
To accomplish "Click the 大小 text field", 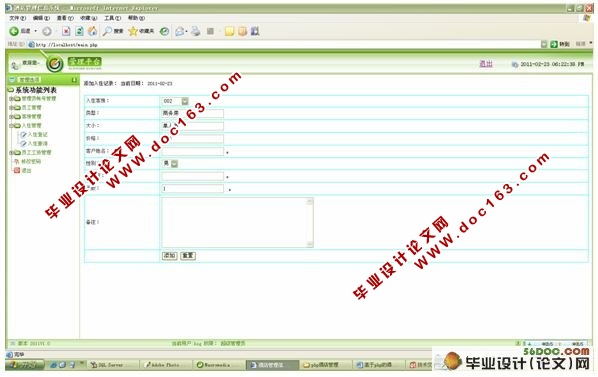I will tap(193, 126).
